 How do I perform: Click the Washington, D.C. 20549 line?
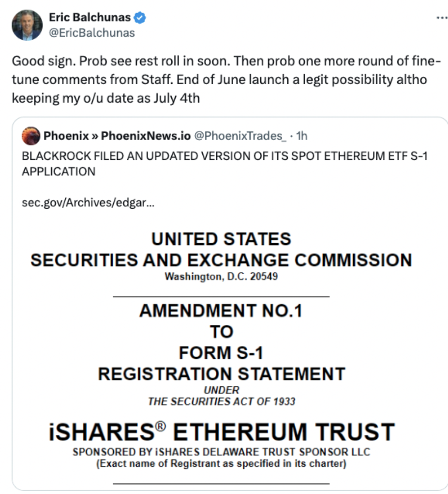(221, 277)
